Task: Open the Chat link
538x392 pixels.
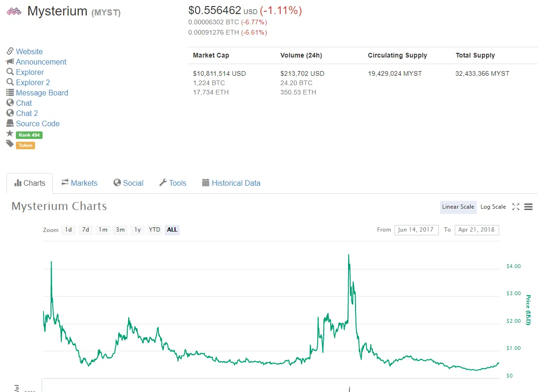Action: click(x=24, y=103)
